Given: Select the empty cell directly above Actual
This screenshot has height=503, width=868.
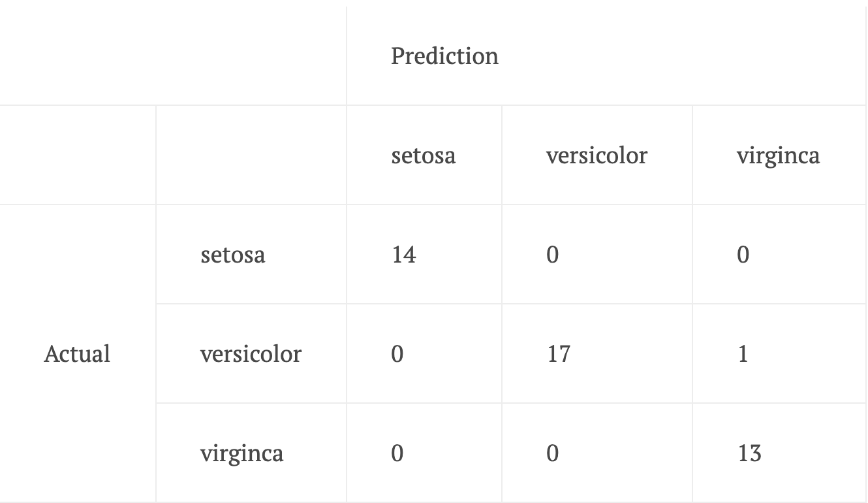Looking at the screenshot, I should pyautogui.click(x=78, y=155).
